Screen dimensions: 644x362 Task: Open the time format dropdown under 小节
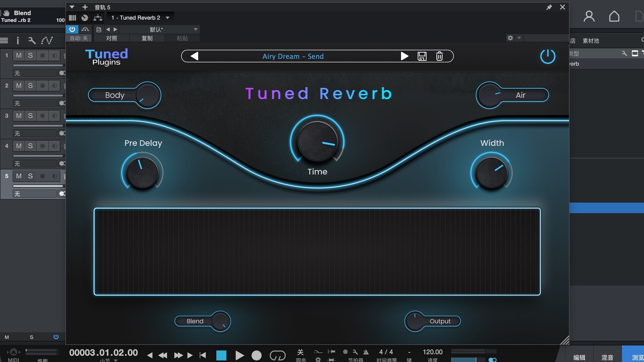116,360
